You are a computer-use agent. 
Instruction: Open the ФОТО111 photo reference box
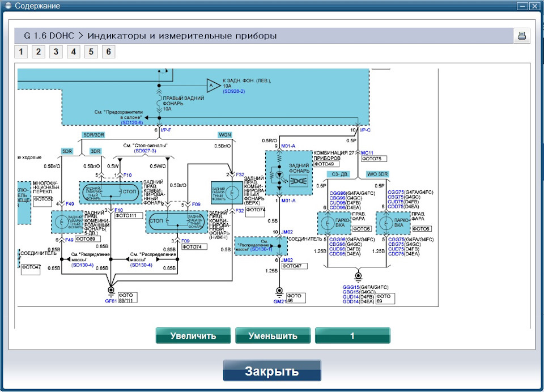click(129, 216)
